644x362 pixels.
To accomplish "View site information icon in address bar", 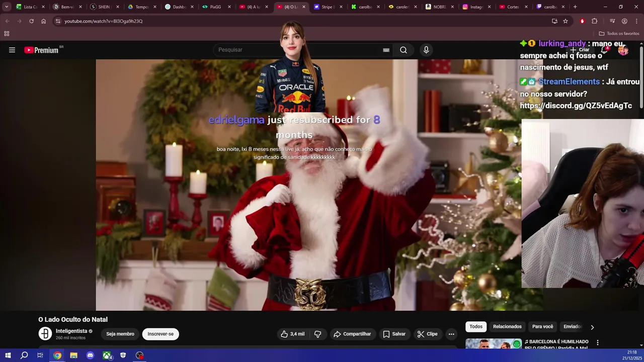I will 58,21.
